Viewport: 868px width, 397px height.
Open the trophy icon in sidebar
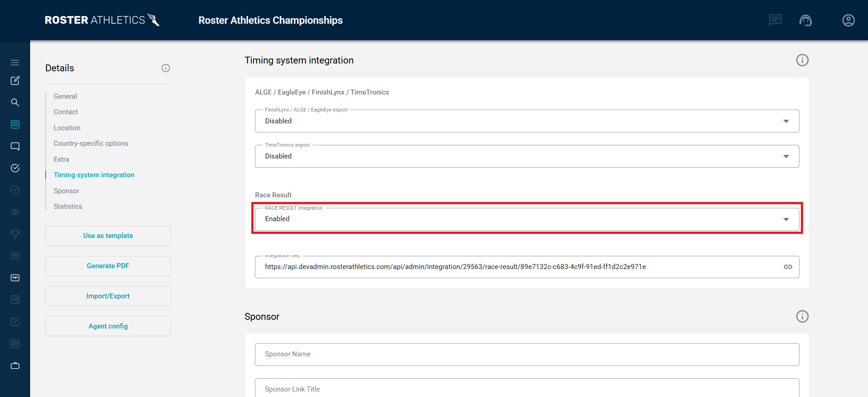15,234
